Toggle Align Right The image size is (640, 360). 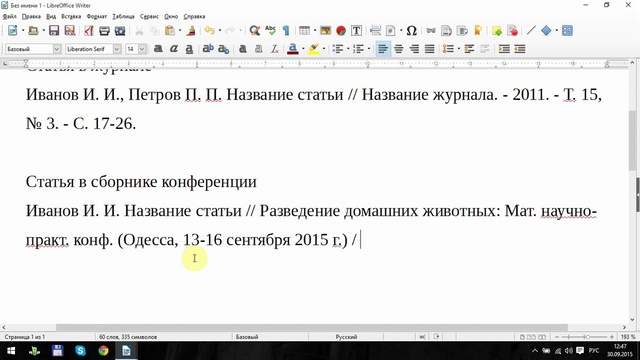pyautogui.click(x=414, y=49)
